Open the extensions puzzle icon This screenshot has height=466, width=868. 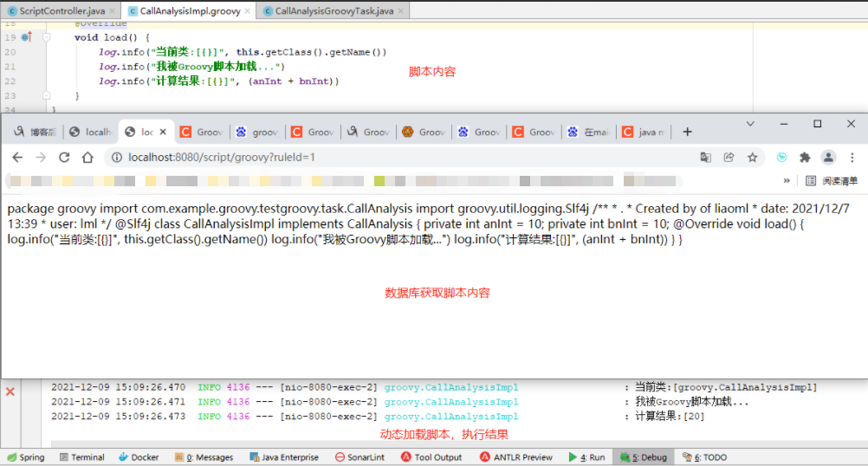805,157
